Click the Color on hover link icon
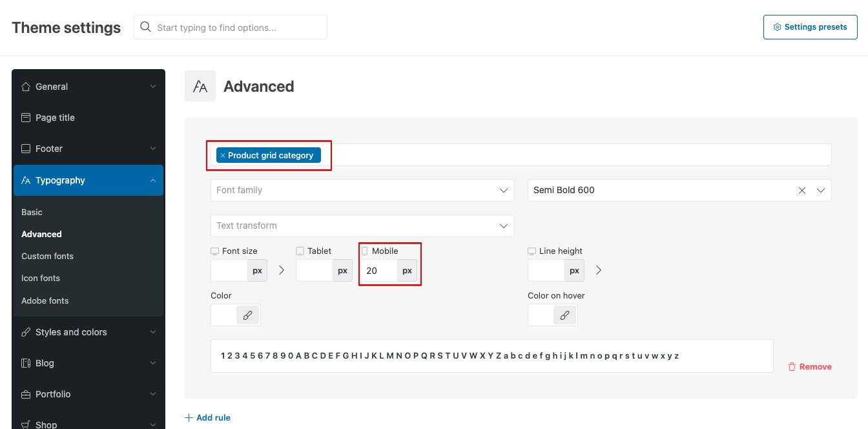Viewport: 868px width, 429px height. tap(564, 315)
